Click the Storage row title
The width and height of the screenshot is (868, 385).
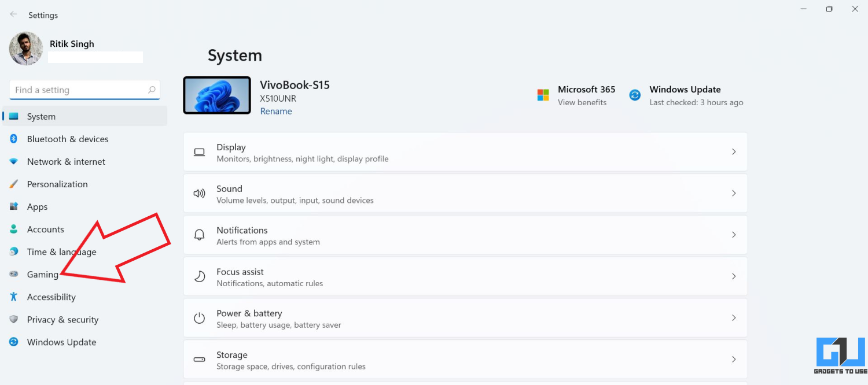pyautogui.click(x=232, y=355)
